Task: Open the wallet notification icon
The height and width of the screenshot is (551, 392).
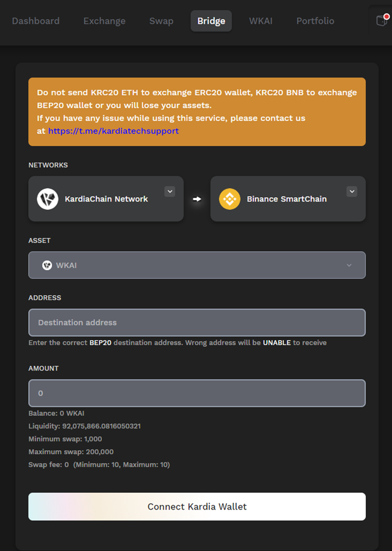Action: pos(382,20)
